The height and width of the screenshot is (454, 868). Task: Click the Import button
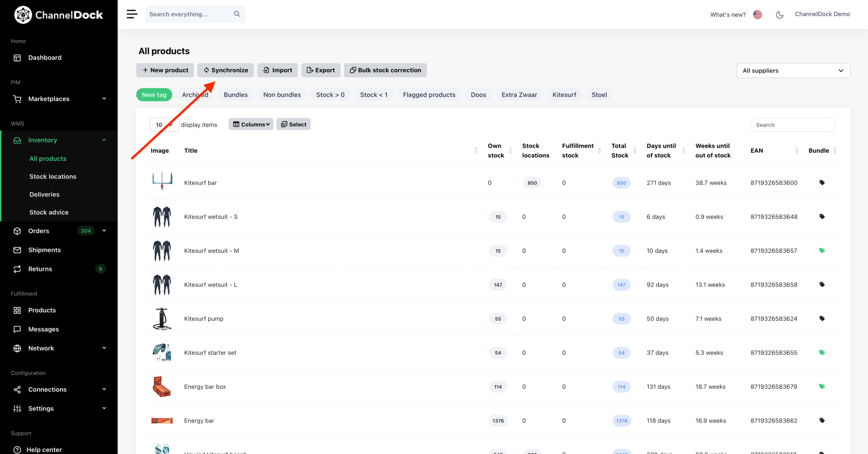(277, 70)
